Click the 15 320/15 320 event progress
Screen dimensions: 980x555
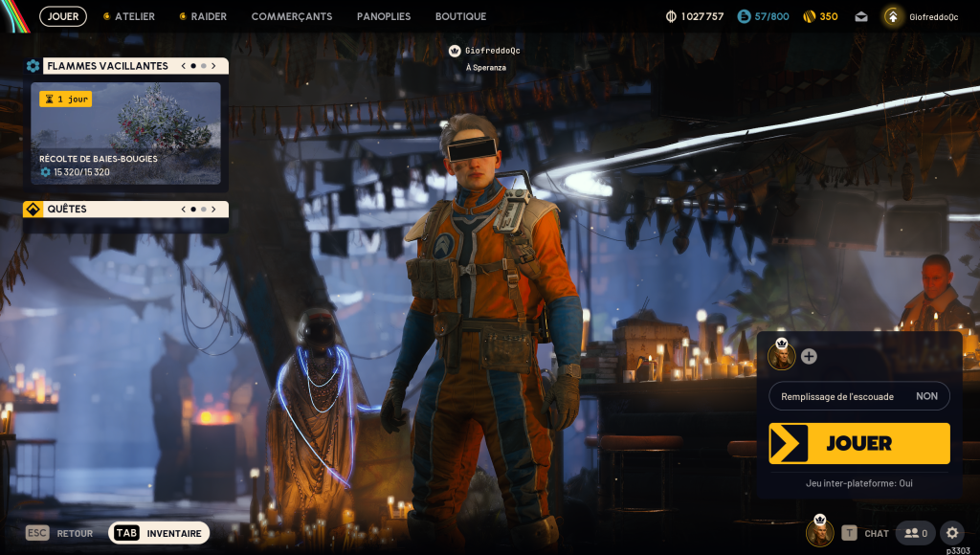pos(75,172)
